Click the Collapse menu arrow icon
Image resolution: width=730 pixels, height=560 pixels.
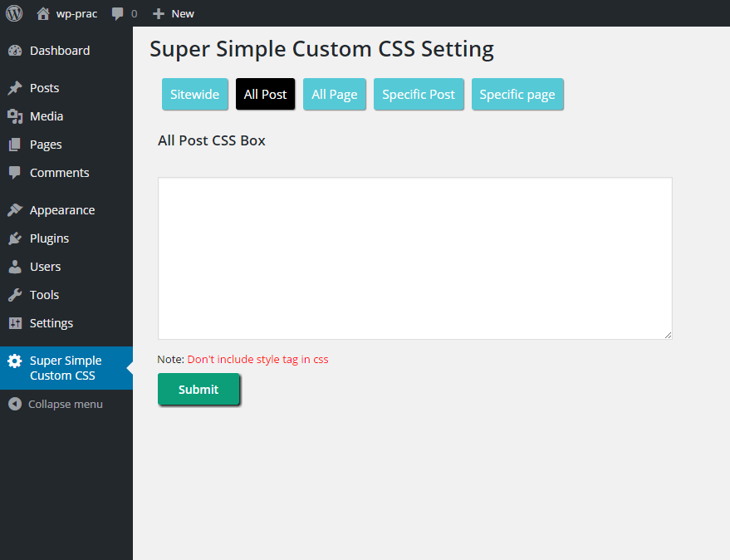pos(15,404)
